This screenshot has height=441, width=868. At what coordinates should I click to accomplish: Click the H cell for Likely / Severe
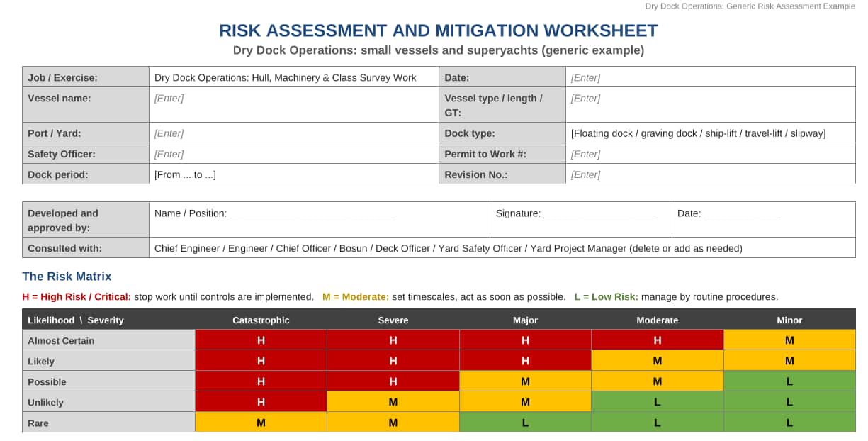click(x=393, y=361)
